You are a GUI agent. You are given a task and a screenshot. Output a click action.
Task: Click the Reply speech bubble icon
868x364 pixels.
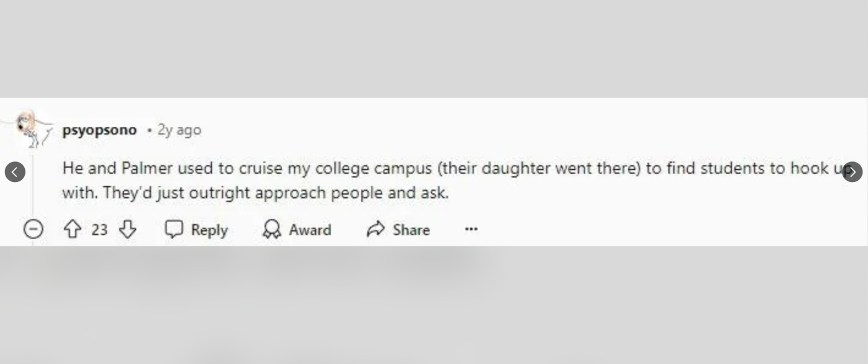click(x=174, y=229)
